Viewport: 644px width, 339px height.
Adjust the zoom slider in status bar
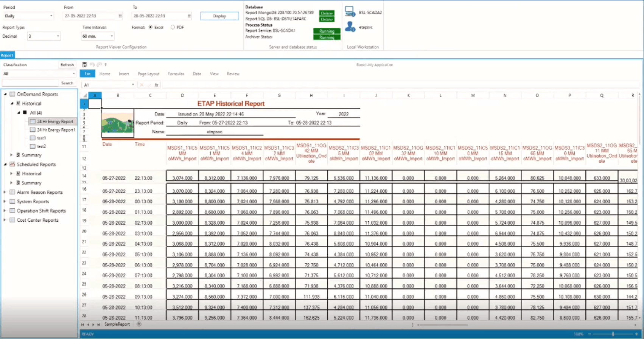pos(613,334)
